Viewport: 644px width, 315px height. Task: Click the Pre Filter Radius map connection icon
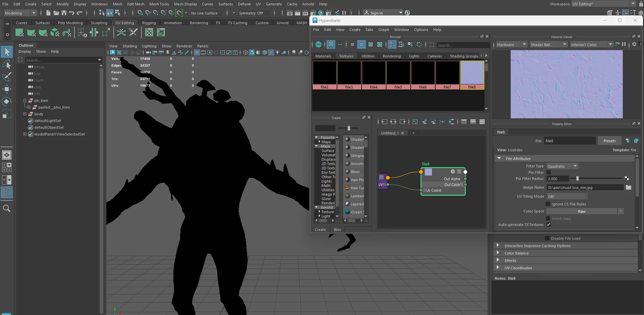pyautogui.click(x=627, y=179)
